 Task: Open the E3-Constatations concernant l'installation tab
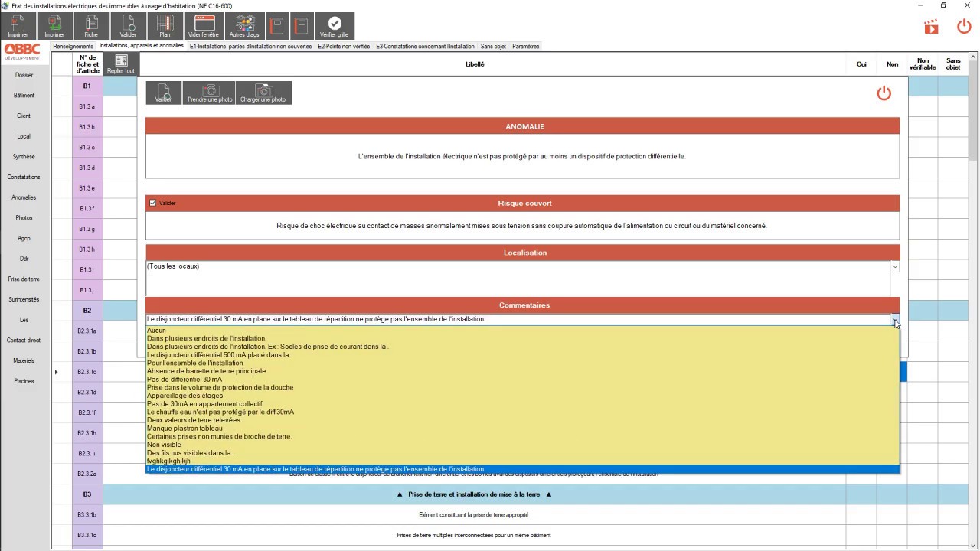point(425,46)
